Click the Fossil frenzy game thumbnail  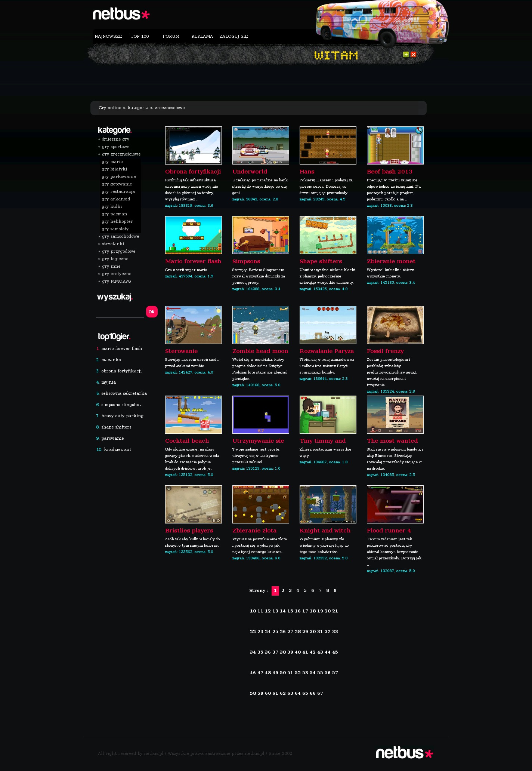[395, 325]
